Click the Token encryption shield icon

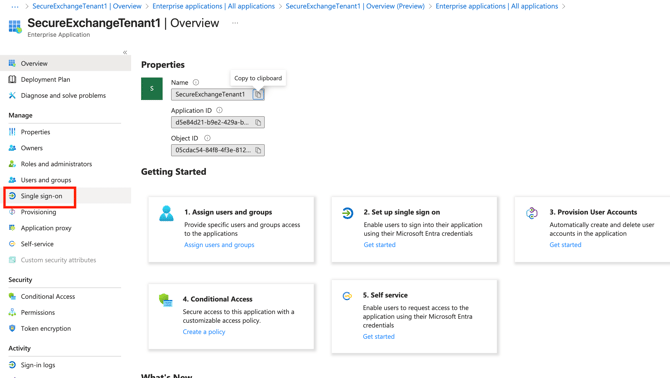point(12,328)
